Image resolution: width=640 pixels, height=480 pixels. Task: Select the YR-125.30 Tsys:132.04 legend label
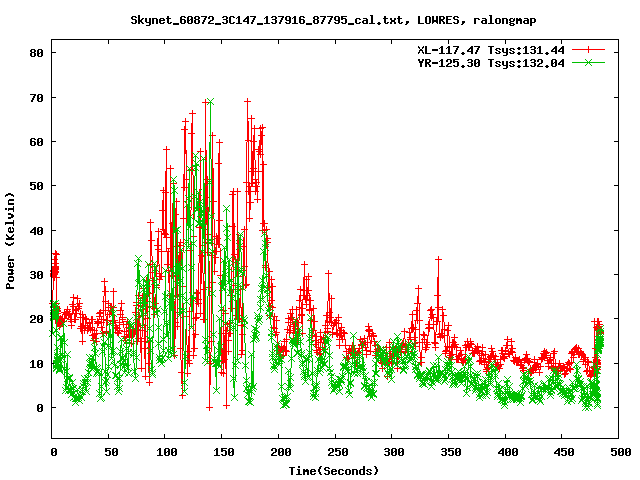[x=491, y=63]
